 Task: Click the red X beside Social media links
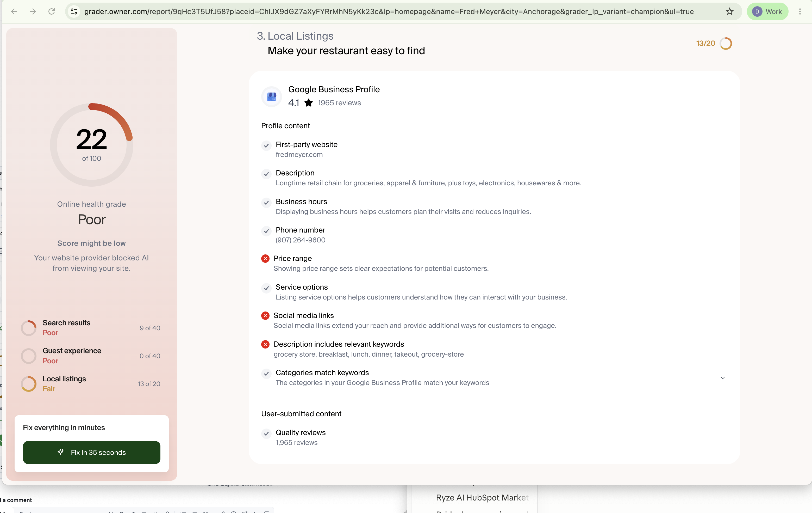pyautogui.click(x=265, y=316)
